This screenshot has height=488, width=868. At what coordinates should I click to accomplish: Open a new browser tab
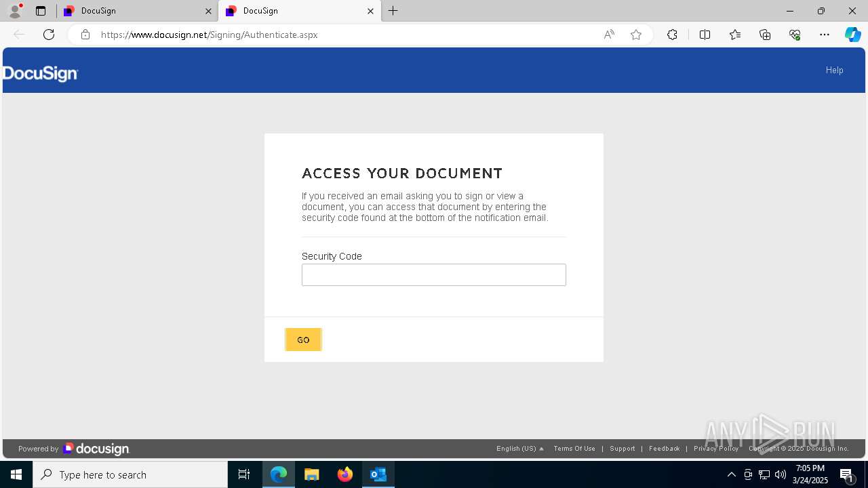coord(393,11)
